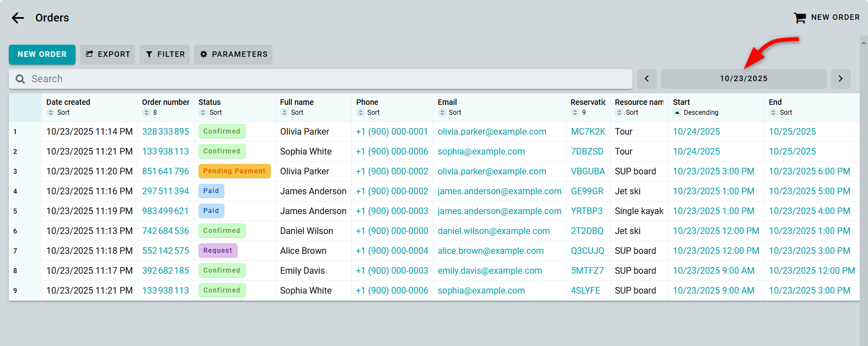Click the shopping cart New Order icon

click(799, 18)
